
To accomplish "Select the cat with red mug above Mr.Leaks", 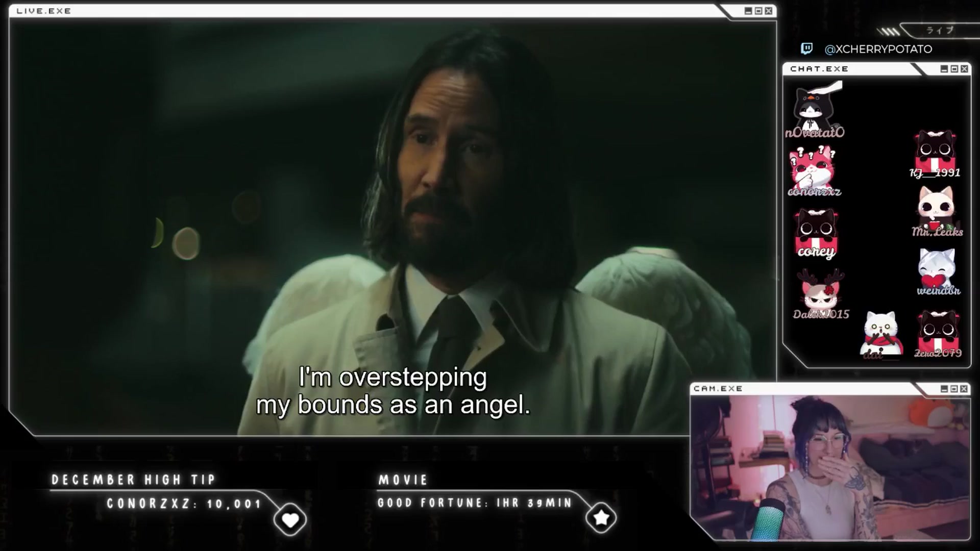I will click(936, 208).
